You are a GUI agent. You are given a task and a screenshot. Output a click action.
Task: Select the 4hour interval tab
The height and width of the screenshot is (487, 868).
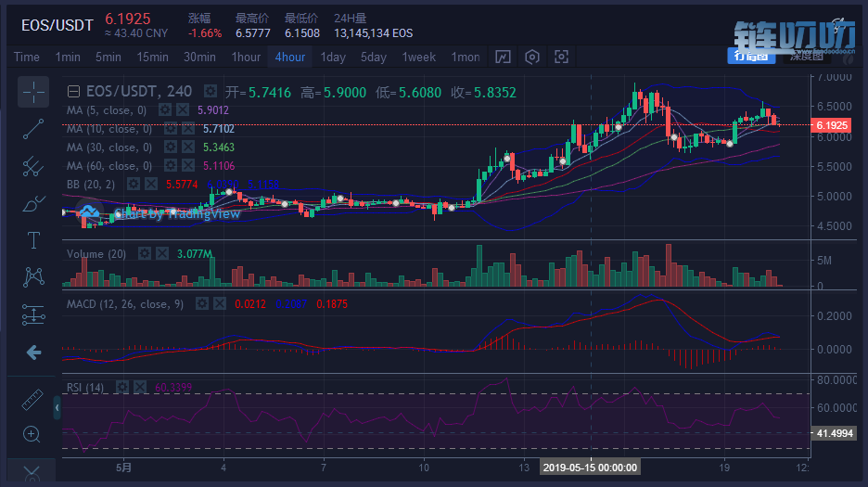[x=290, y=58]
